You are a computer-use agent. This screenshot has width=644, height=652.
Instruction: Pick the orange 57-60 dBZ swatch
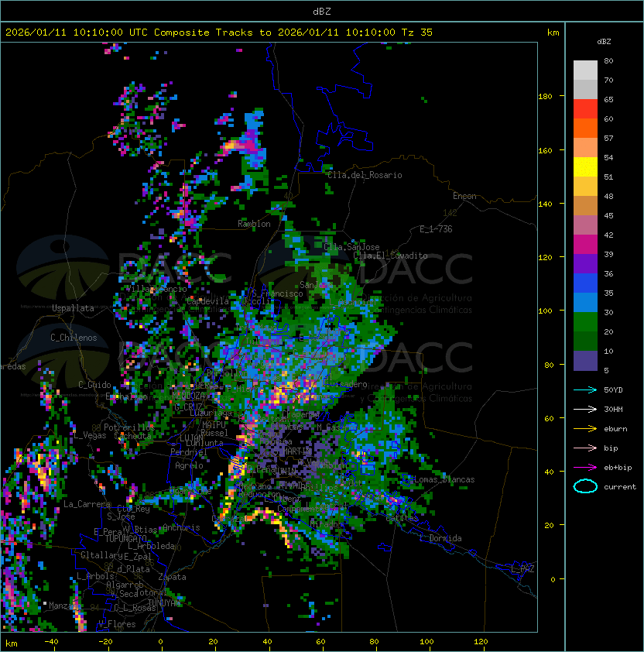click(x=585, y=129)
